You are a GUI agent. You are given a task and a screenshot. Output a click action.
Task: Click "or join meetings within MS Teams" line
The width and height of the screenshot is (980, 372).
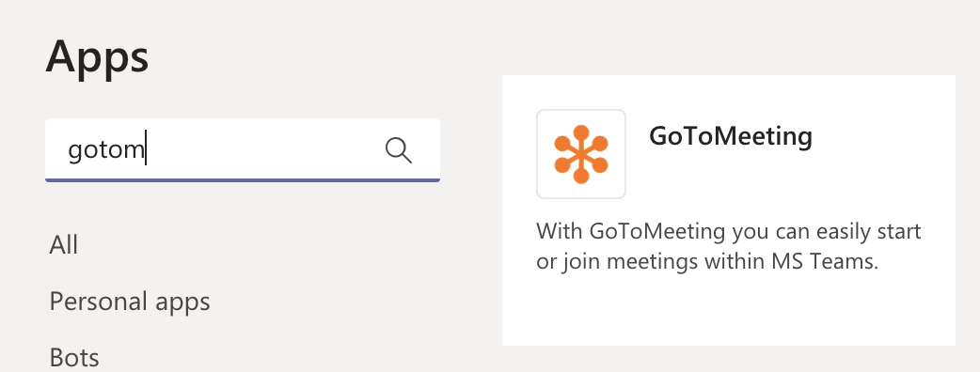pyautogui.click(x=707, y=261)
